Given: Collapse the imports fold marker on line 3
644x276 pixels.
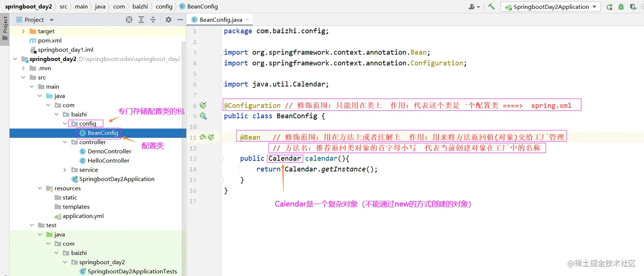Looking at the screenshot, I should click(x=221, y=52).
